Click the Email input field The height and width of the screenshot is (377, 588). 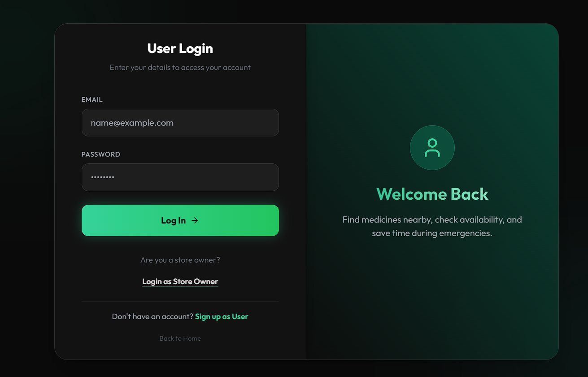(x=180, y=123)
